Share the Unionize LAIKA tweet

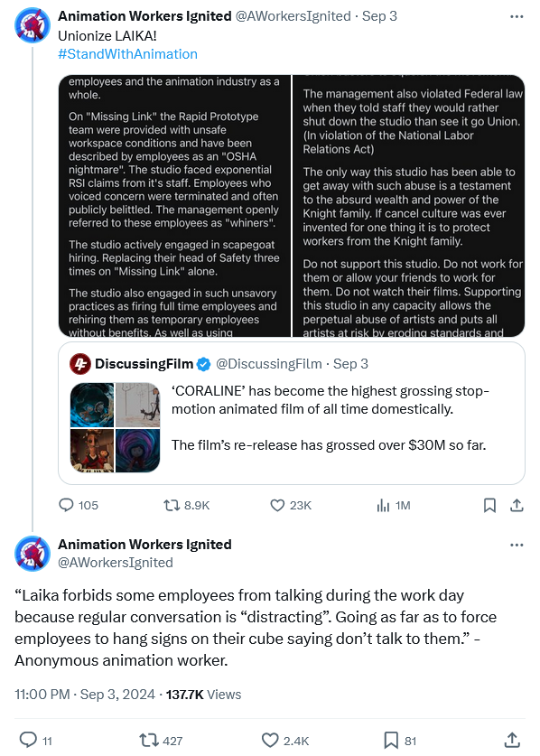click(x=517, y=505)
